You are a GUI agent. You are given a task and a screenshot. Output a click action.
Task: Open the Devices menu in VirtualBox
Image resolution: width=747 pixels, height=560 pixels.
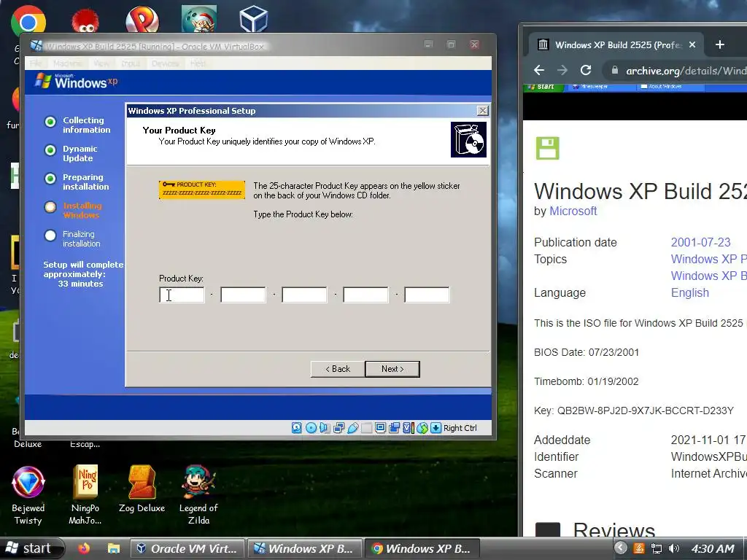pos(165,63)
